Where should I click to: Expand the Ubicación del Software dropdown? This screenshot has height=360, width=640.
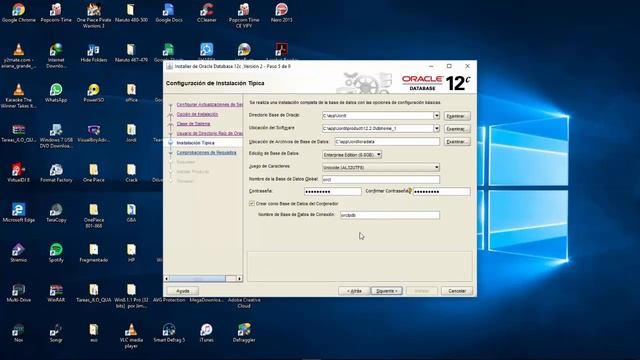pyautogui.click(x=436, y=128)
